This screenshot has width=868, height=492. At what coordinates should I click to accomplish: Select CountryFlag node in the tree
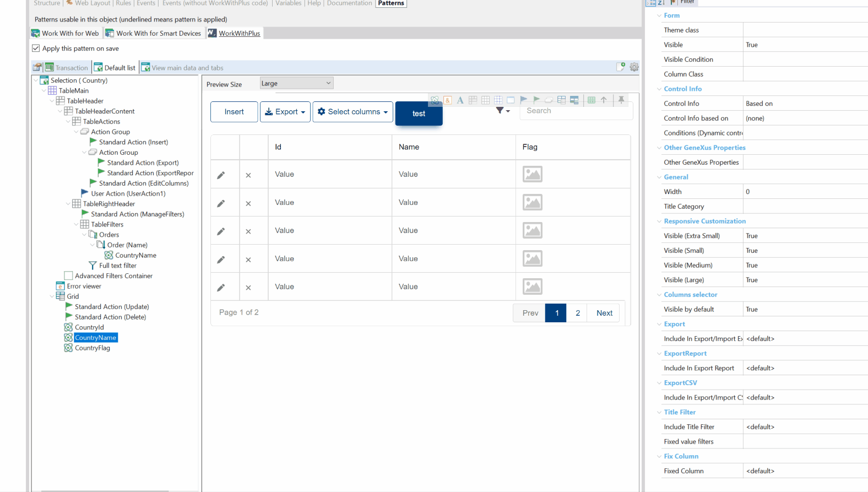[x=93, y=348]
